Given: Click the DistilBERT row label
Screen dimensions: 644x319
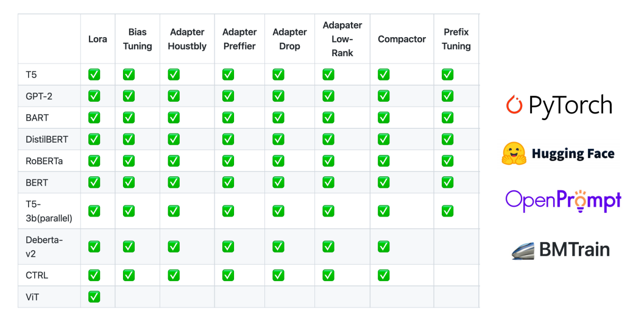Looking at the screenshot, I should [x=47, y=139].
